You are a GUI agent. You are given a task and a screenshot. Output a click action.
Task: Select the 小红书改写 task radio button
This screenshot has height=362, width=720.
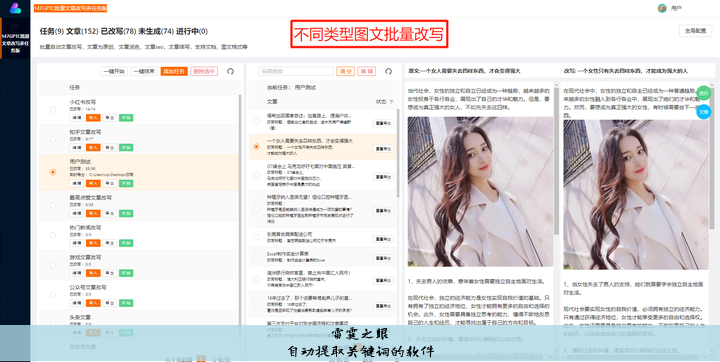click(53, 109)
